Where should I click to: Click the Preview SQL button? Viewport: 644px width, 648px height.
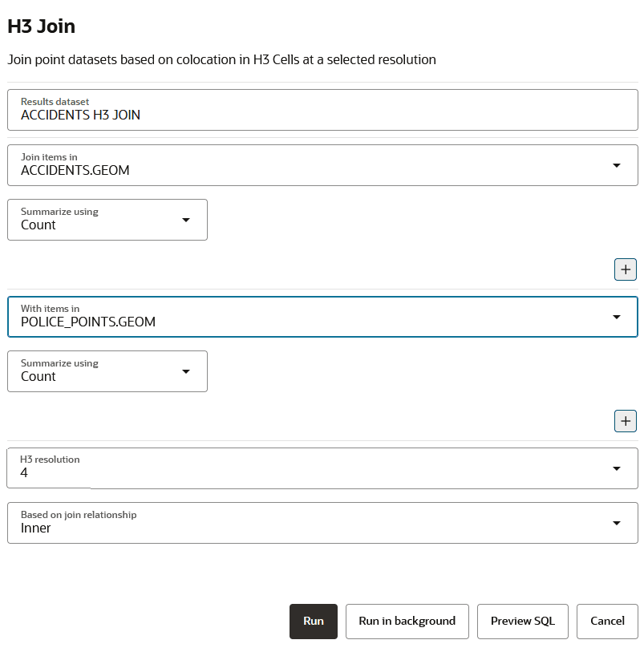coord(522,622)
